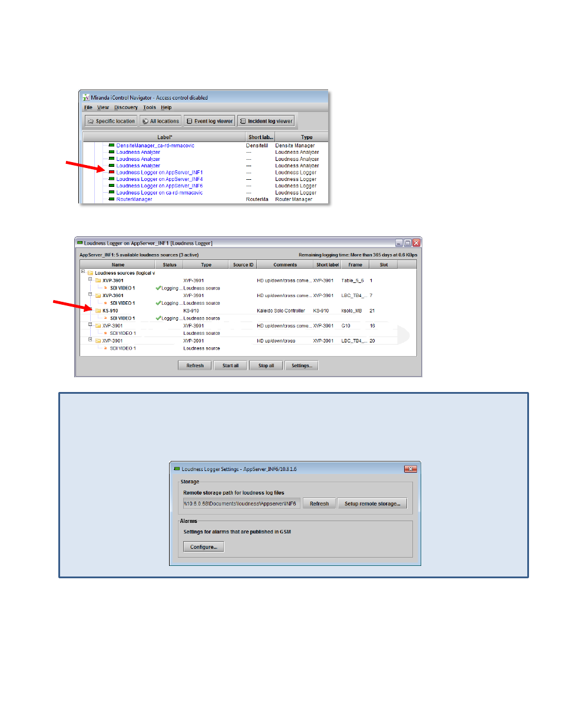
Task: Click All locations toolbar button
Action: tap(161, 121)
